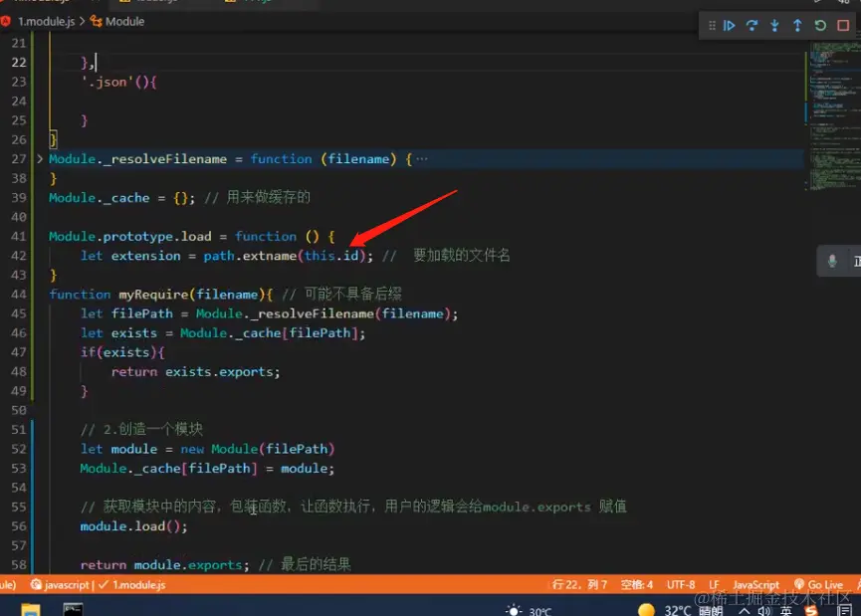This screenshot has width=861, height=616.
Task: Click return exists.exports; statement
Action: (x=195, y=371)
